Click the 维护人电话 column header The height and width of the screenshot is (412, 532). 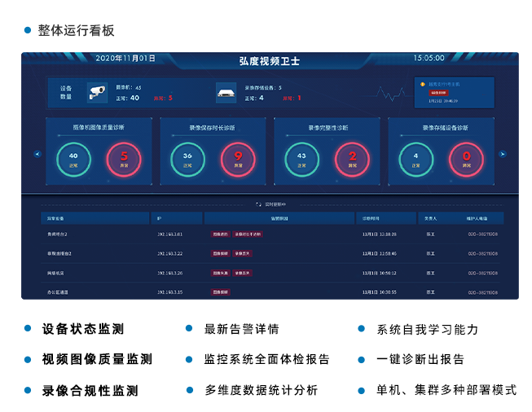point(477,218)
